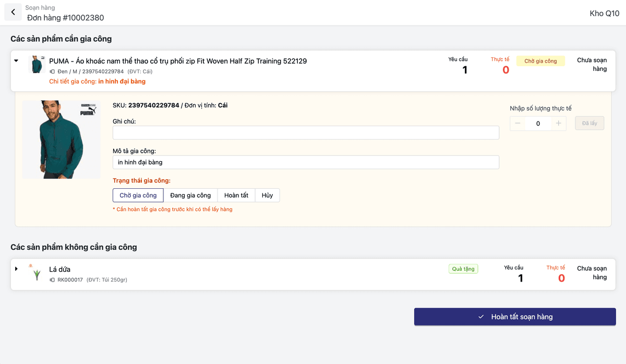Image resolution: width=626 pixels, height=364 pixels.
Task: Select Hủy processing status
Action: pyautogui.click(x=267, y=196)
